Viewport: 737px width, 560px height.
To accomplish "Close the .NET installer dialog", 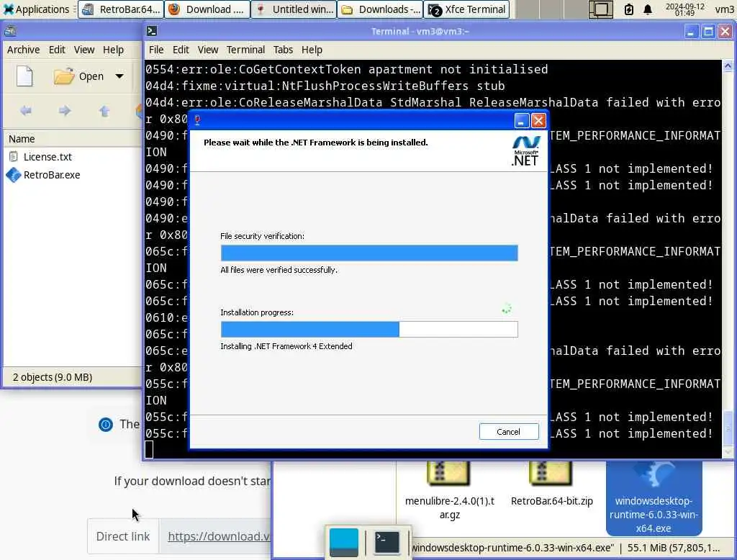I will point(538,121).
